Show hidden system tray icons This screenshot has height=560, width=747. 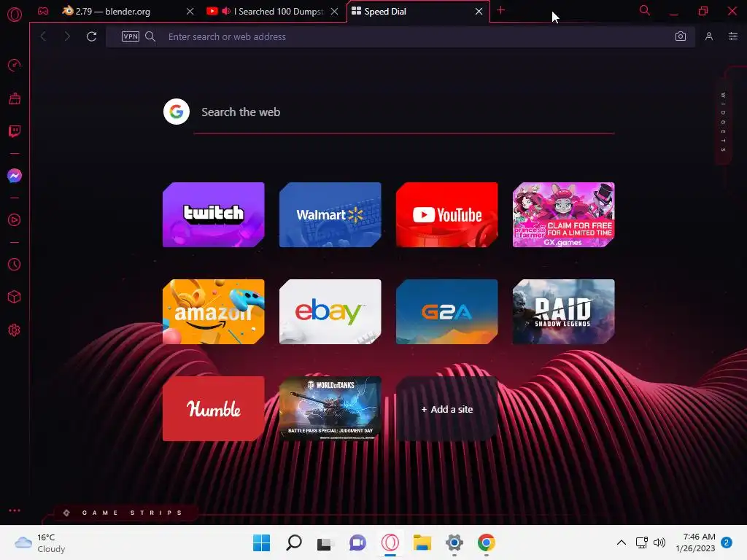click(x=622, y=542)
